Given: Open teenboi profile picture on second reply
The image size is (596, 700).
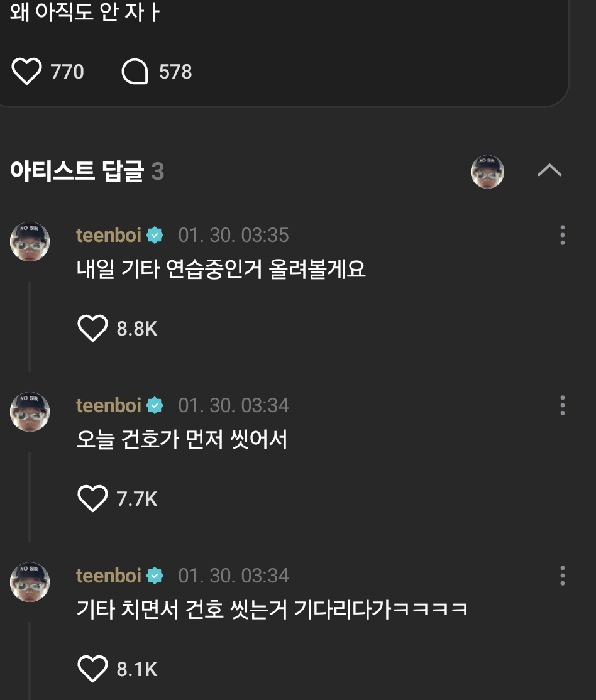Looking at the screenshot, I should click(x=30, y=412).
